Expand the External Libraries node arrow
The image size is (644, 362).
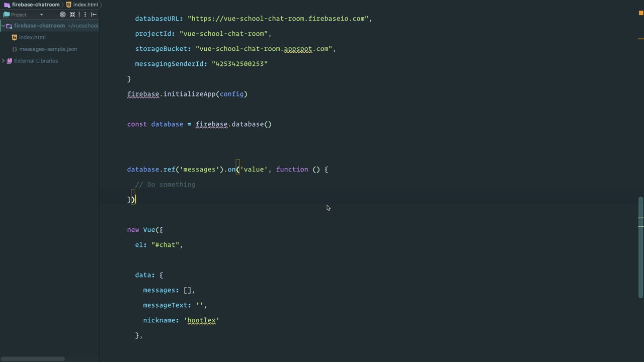[x=3, y=61]
